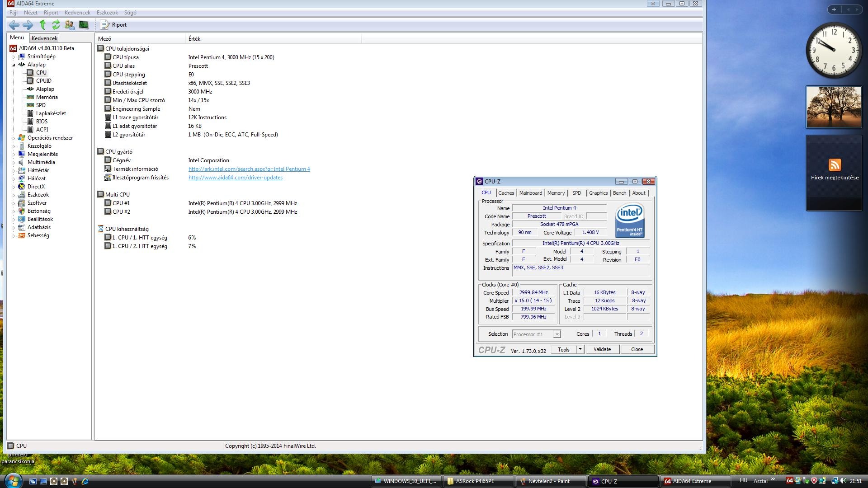Click Internet Explorer quick launch icon
The height and width of the screenshot is (488, 868).
(x=85, y=481)
